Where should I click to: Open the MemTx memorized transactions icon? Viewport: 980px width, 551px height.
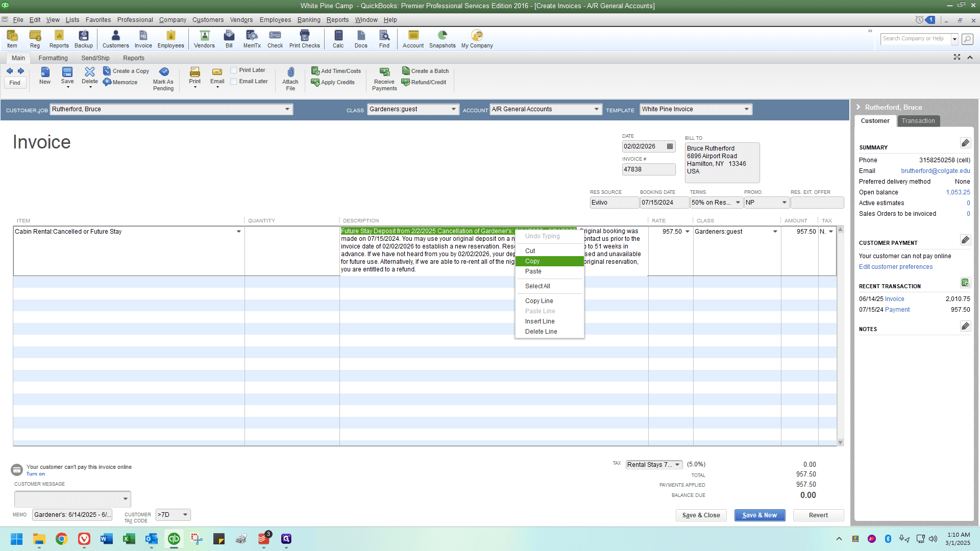point(252,39)
